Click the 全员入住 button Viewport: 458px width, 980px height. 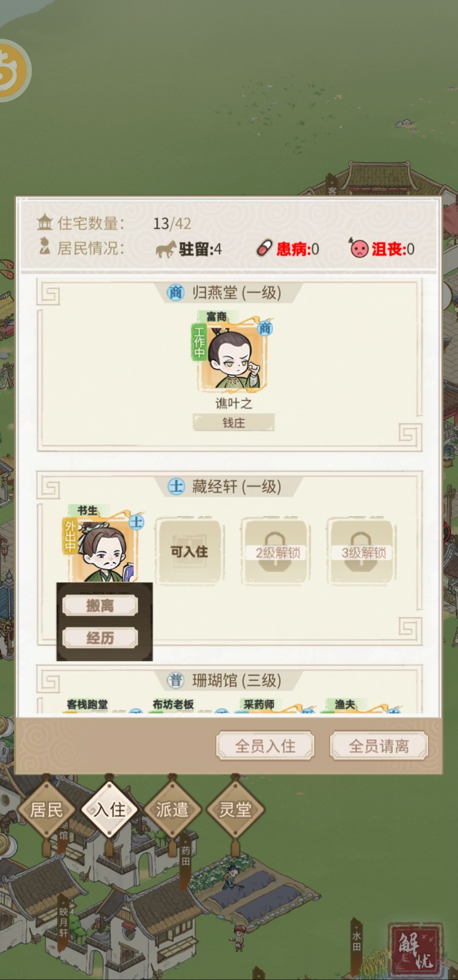[265, 746]
